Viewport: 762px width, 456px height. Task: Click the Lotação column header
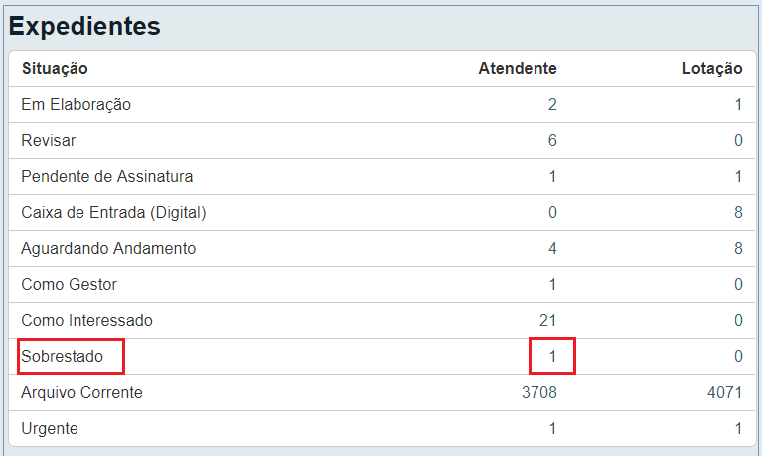[x=712, y=69]
